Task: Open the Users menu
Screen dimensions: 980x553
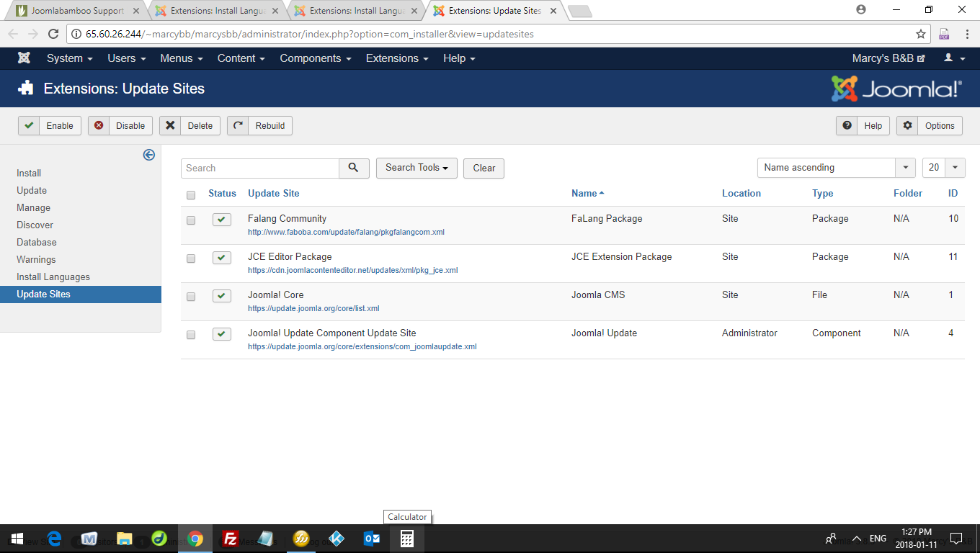Action: [127, 58]
